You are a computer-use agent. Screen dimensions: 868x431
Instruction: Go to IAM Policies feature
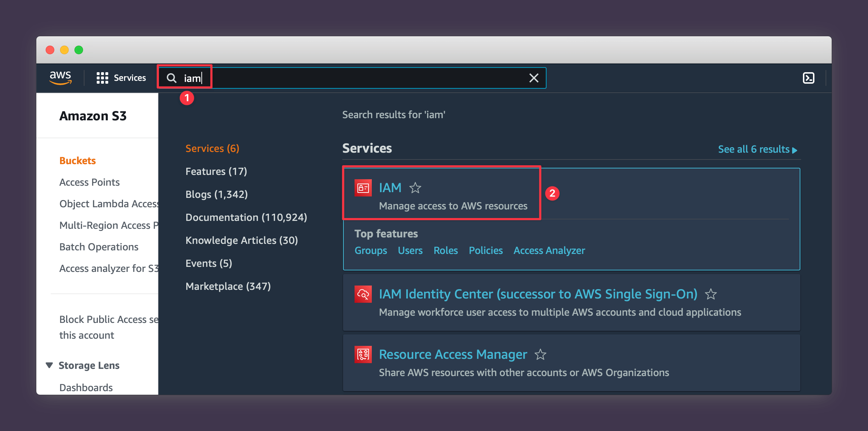[x=485, y=250]
